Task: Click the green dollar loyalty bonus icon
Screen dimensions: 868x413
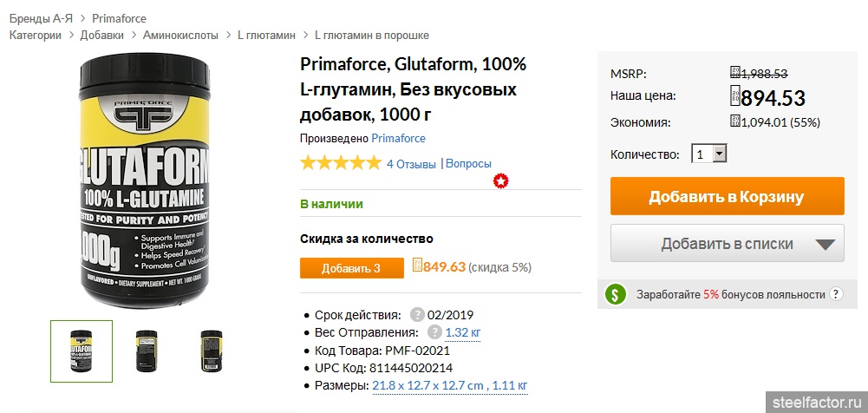Action: (x=616, y=294)
